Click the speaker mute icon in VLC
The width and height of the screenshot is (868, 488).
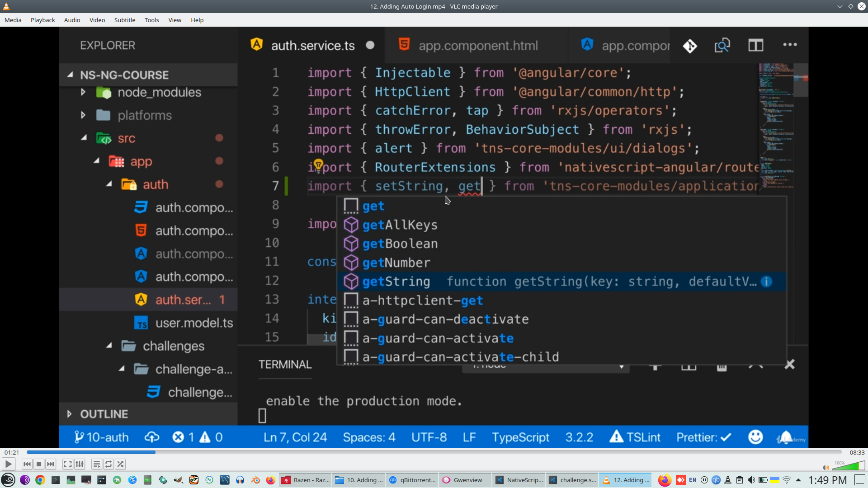[x=825, y=468]
